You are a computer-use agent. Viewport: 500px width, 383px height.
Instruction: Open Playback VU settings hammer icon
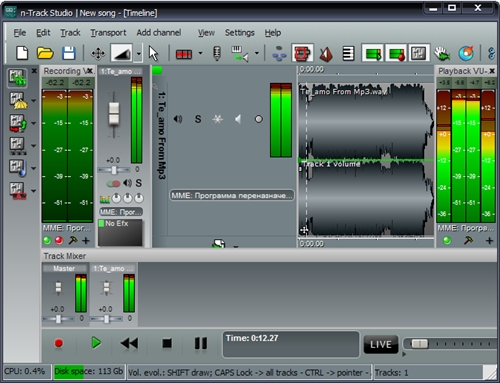[468, 240]
